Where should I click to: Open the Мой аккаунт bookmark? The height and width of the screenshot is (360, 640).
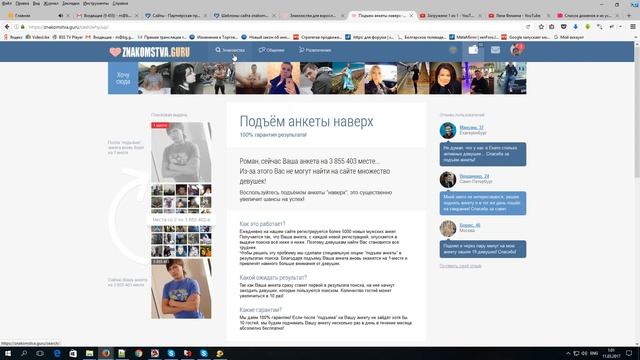click(569, 37)
